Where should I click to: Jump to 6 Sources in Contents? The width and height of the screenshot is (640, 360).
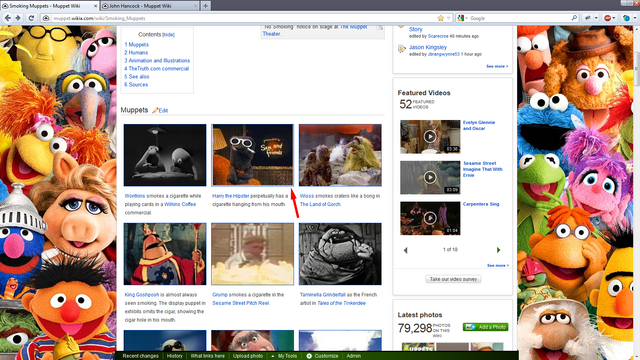tap(136, 85)
